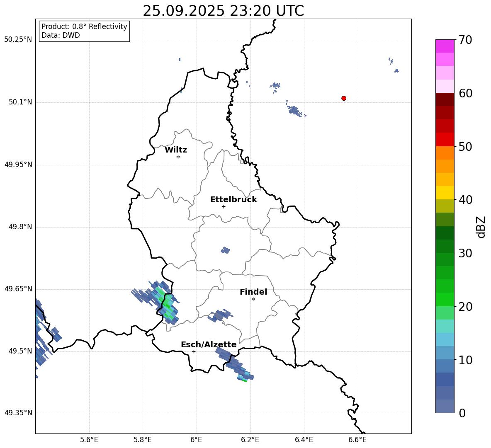Click the small radar echo south of Ettelbruck
Screen dimensions: 491x448
[x=225, y=250]
